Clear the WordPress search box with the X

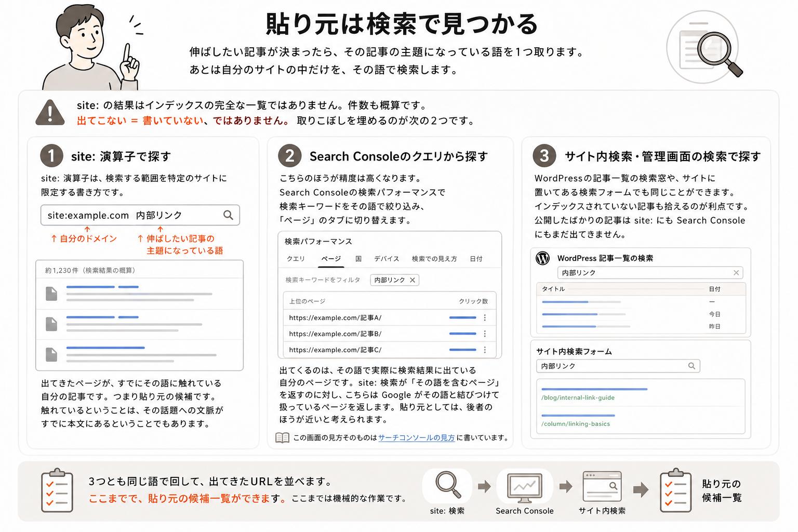point(736,273)
